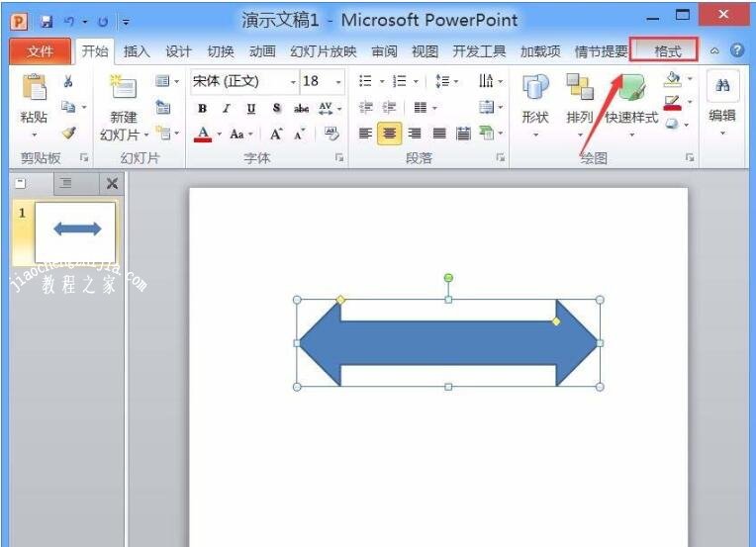The image size is (756, 547).
Task: Open the font name dropdown
Action: pos(293,82)
